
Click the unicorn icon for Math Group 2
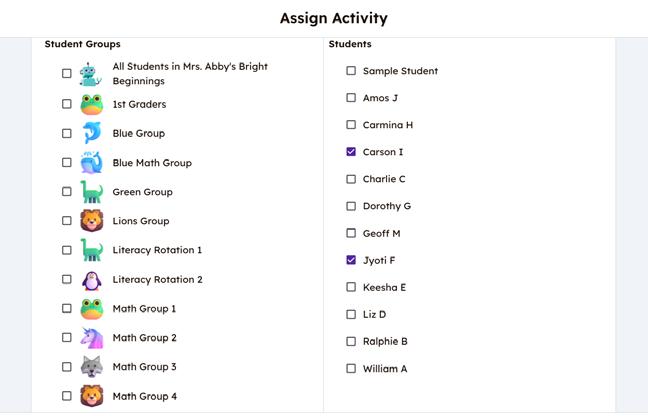coord(92,338)
